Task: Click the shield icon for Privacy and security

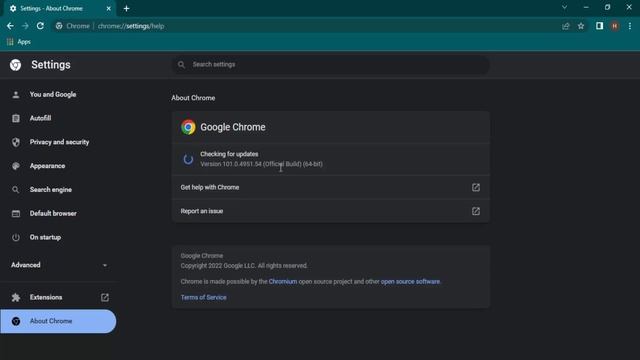Action: pyautogui.click(x=16, y=142)
